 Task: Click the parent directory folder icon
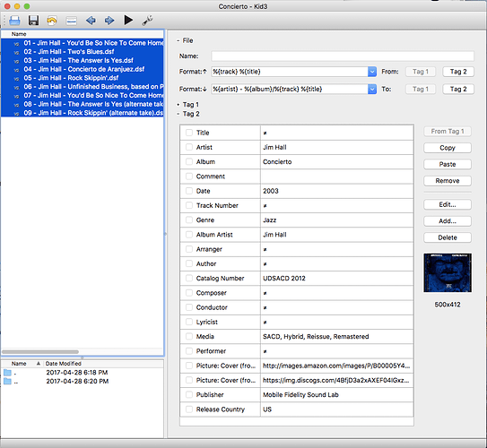pyautogui.click(x=7, y=381)
